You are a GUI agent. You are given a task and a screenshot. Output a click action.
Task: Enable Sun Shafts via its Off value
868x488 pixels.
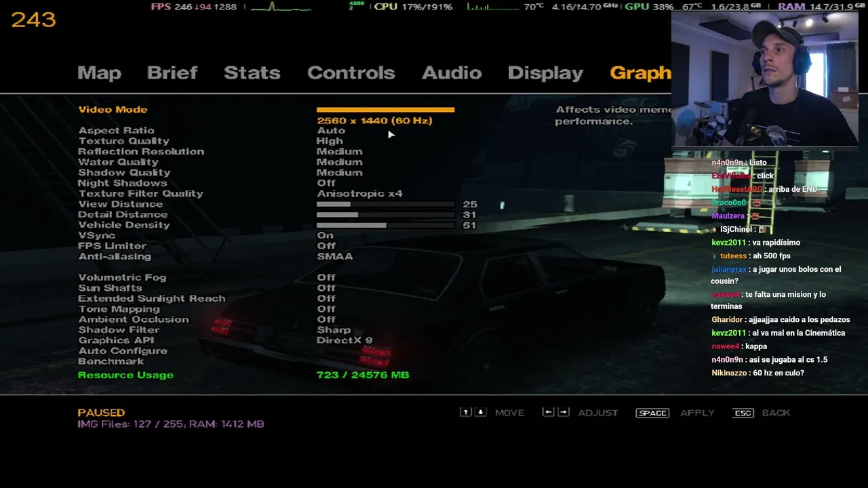[x=326, y=288]
